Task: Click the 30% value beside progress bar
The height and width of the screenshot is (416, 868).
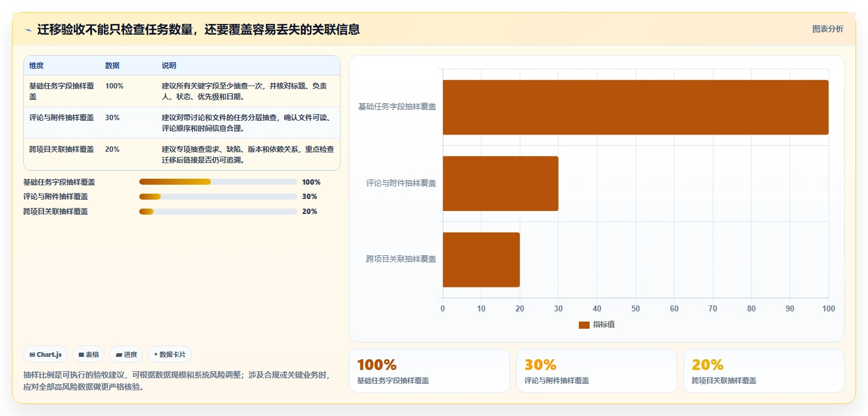Action: coord(309,197)
